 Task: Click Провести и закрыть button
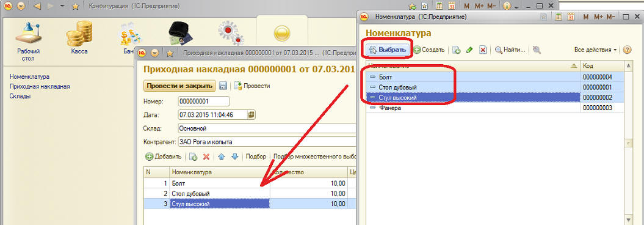pyautogui.click(x=179, y=86)
